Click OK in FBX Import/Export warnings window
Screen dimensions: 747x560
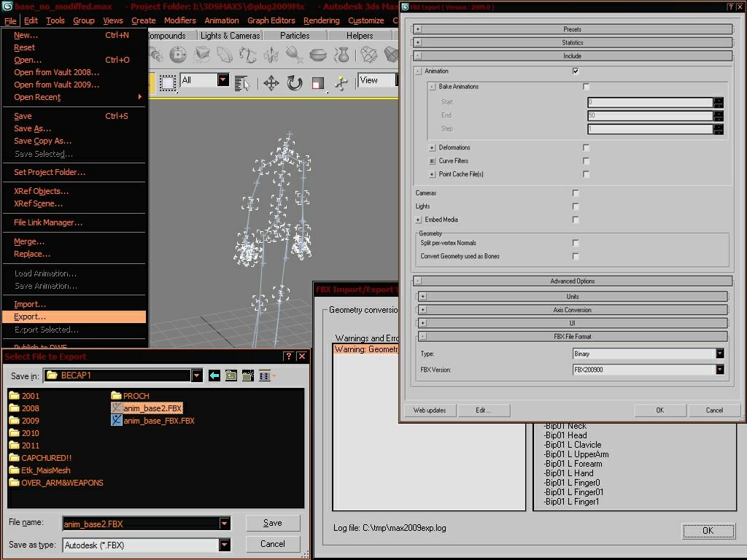(708, 531)
